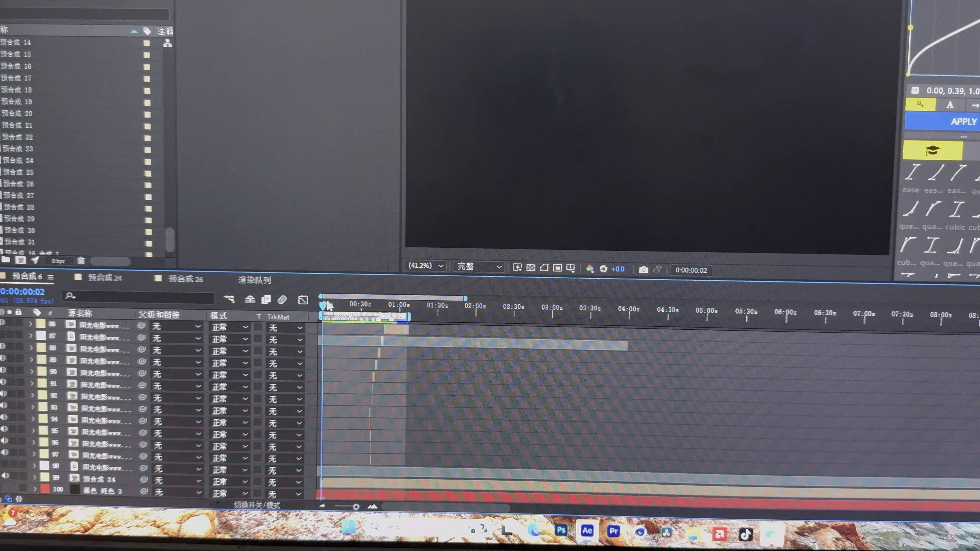980x551 pixels.
Task: Enable motion blur for the composition
Action: 282,300
